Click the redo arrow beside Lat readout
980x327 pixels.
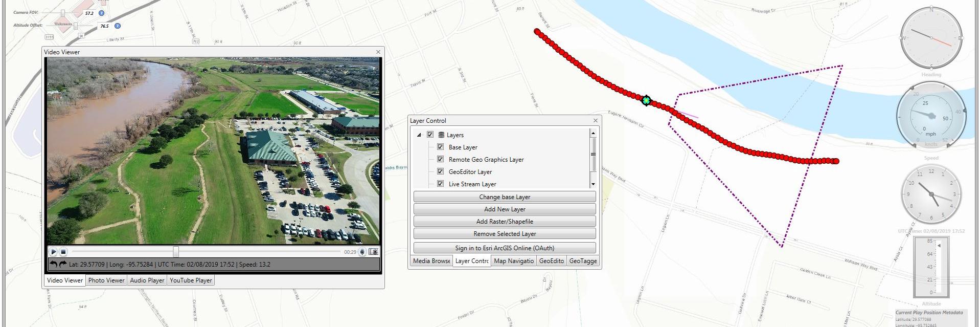pyautogui.click(x=62, y=265)
